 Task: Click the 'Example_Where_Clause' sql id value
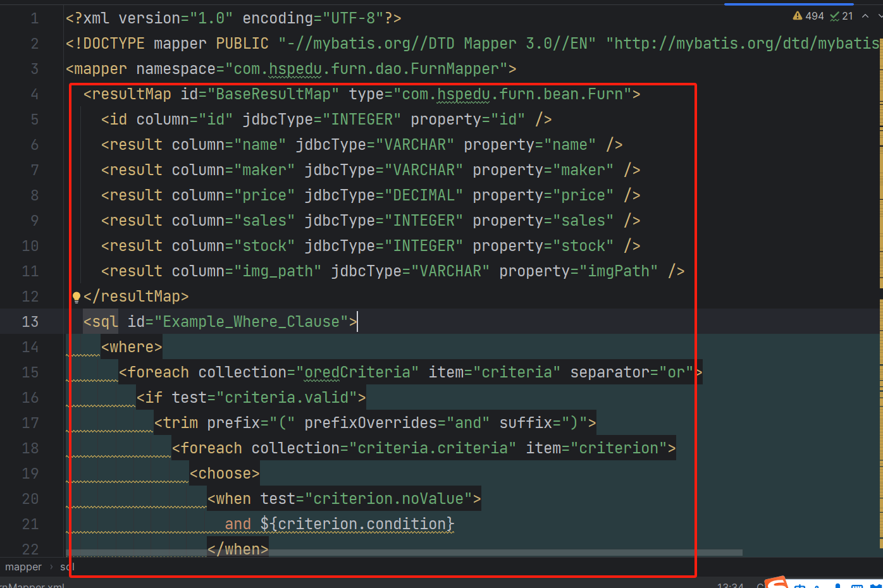coord(251,322)
